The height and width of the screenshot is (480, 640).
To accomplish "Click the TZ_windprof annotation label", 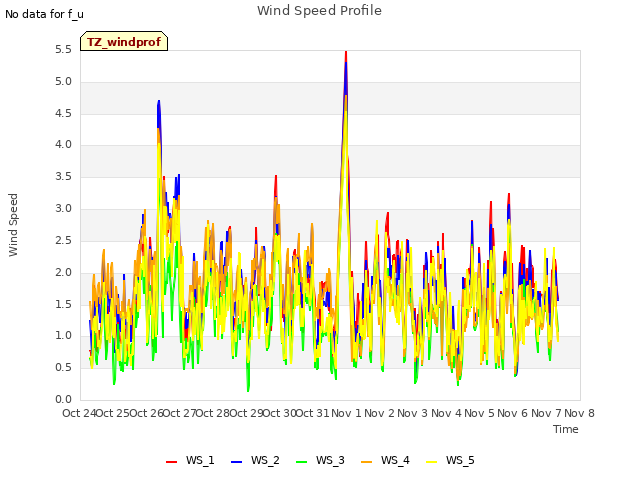I will 124,42.
